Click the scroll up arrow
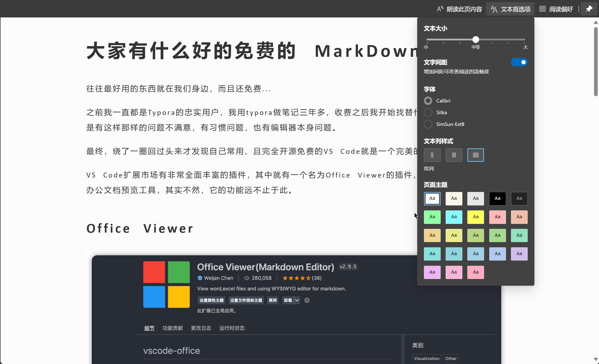 pos(596,22)
